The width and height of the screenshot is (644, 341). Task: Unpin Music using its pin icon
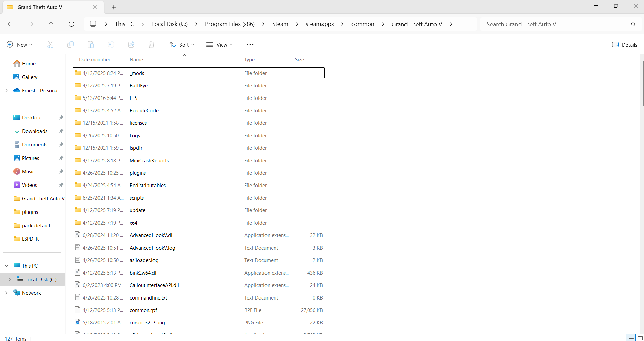click(x=61, y=171)
